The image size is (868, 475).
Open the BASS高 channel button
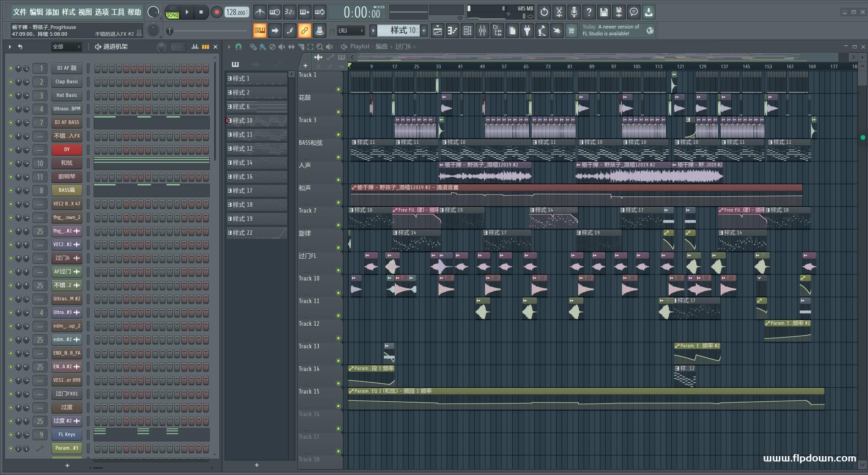[66, 190]
